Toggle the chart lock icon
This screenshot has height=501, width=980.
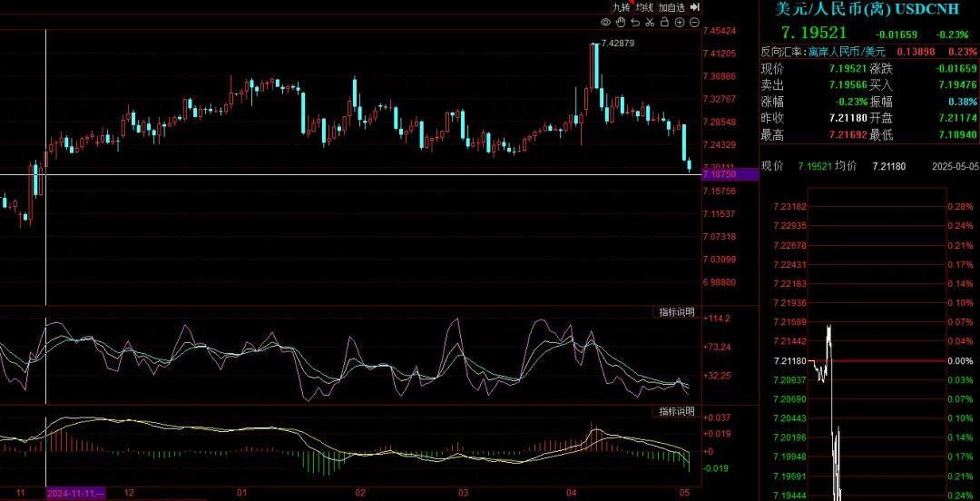coord(664,22)
